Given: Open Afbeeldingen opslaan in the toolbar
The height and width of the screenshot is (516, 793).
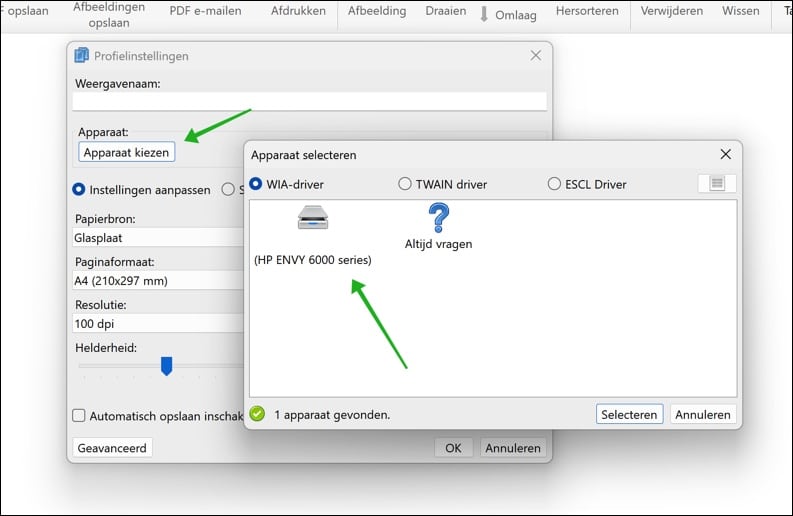Looking at the screenshot, I should [x=109, y=15].
